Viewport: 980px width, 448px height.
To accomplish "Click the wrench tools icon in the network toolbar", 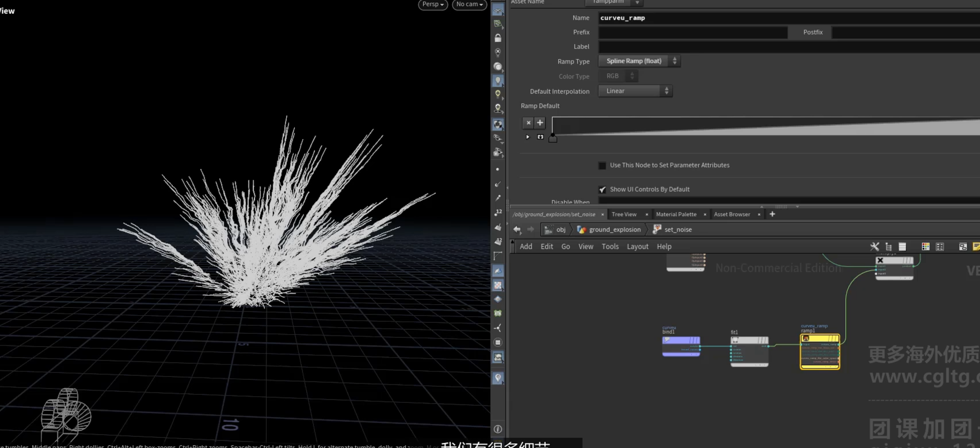I will (x=874, y=247).
